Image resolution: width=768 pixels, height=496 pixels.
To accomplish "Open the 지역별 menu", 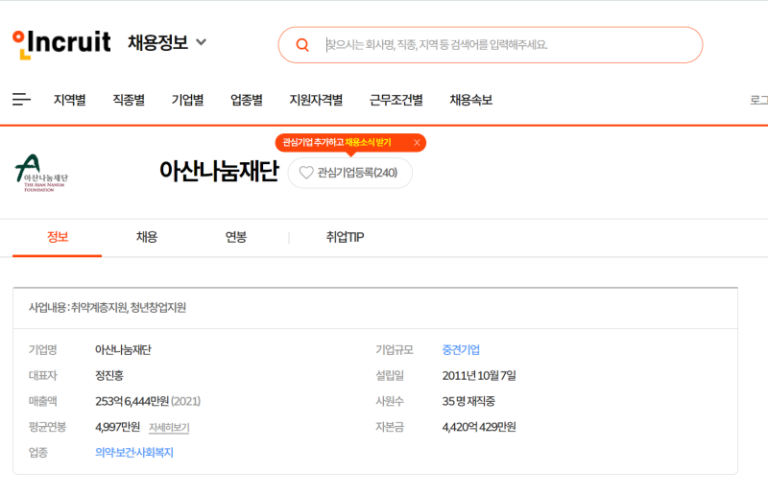I will [69, 100].
